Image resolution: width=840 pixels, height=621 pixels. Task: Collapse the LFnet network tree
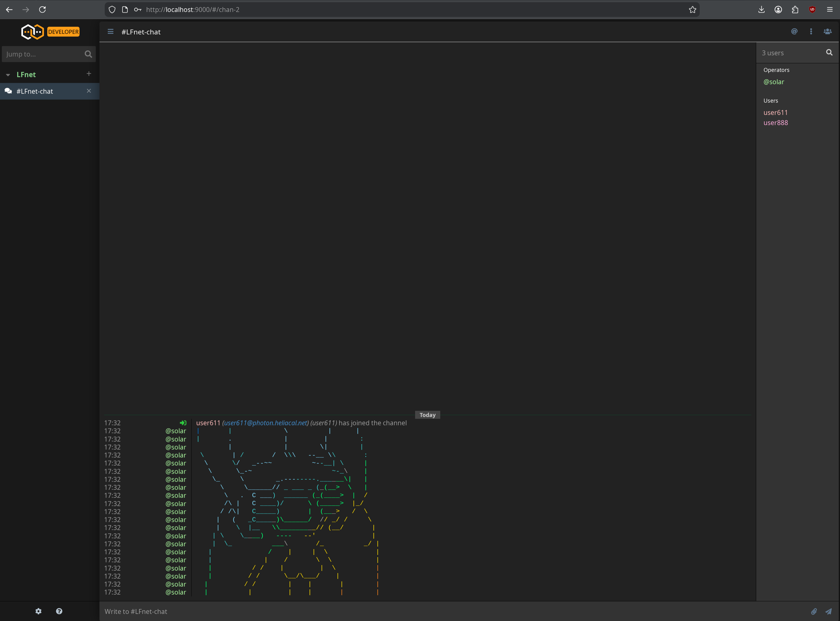click(8, 75)
